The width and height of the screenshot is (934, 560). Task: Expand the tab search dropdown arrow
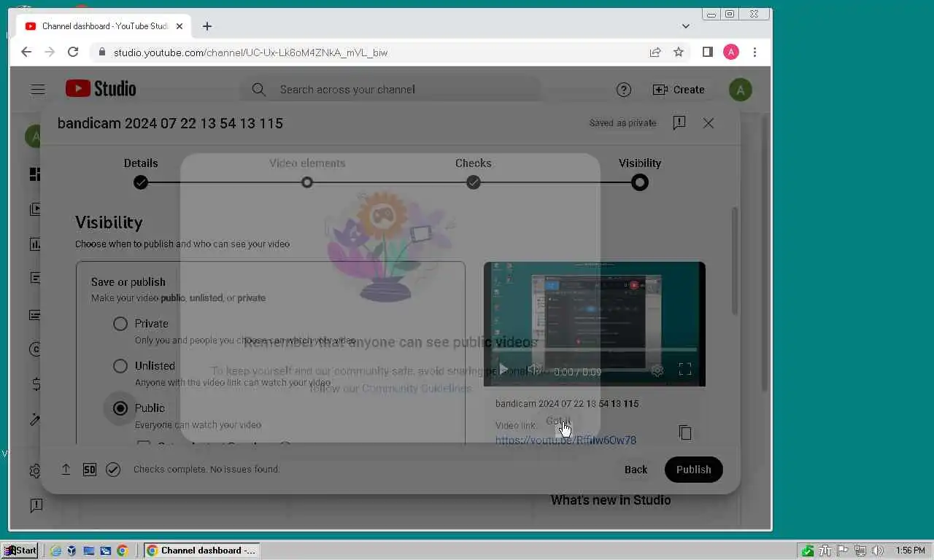pyautogui.click(x=685, y=26)
